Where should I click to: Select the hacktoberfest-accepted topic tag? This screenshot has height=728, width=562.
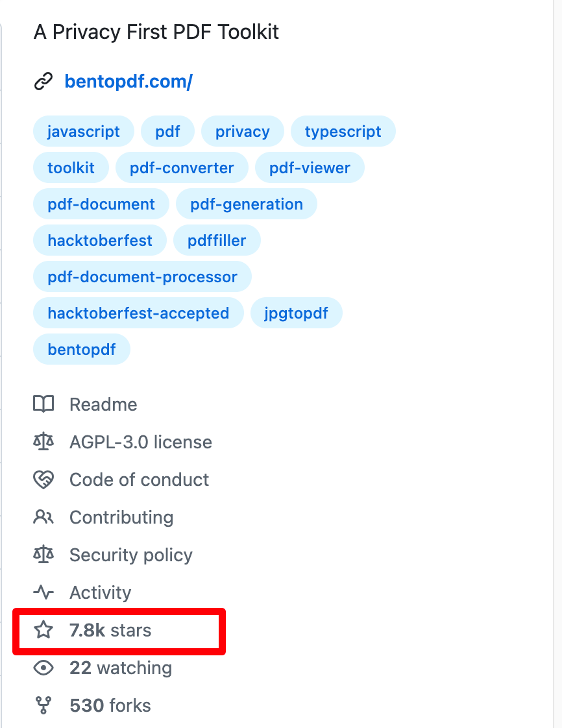click(x=138, y=313)
